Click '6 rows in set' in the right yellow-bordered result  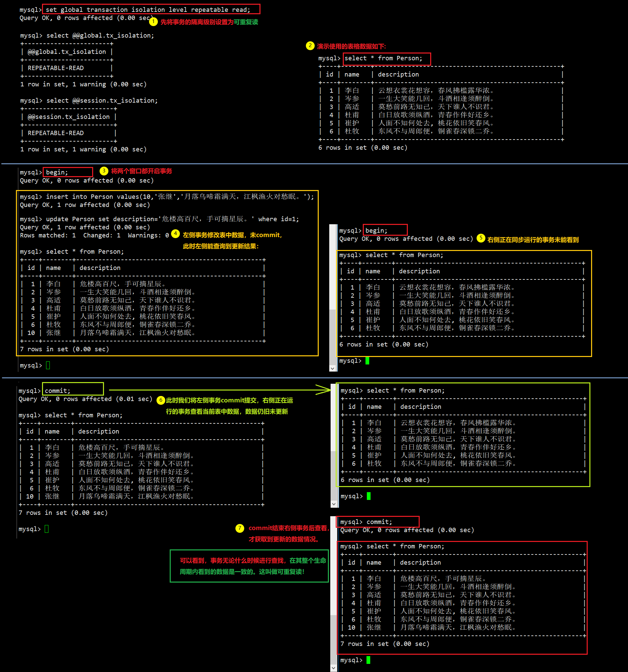pyautogui.click(x=384, y=344)
